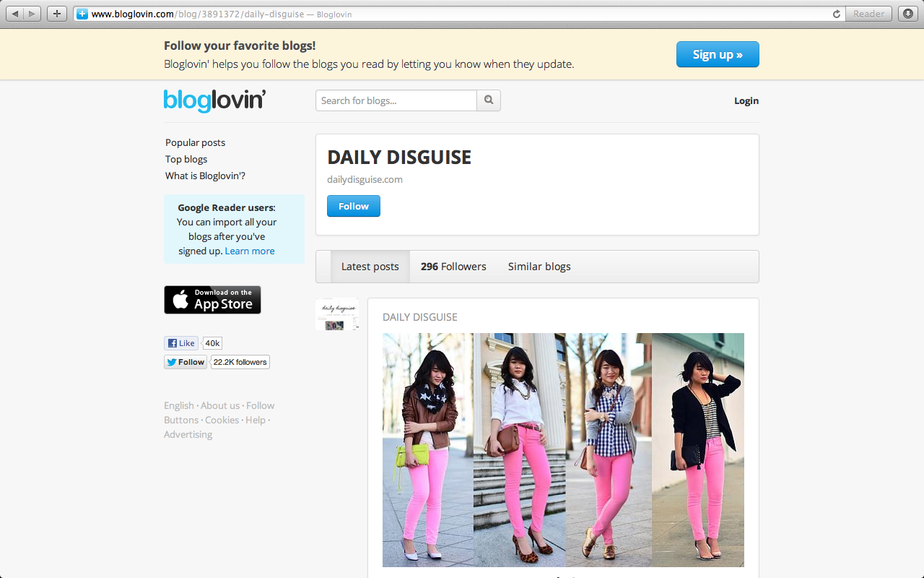Viewport: 924px width, 578px height.
Task: Switch to the Similar blogs tab
Action: click(x=539, y=267)
